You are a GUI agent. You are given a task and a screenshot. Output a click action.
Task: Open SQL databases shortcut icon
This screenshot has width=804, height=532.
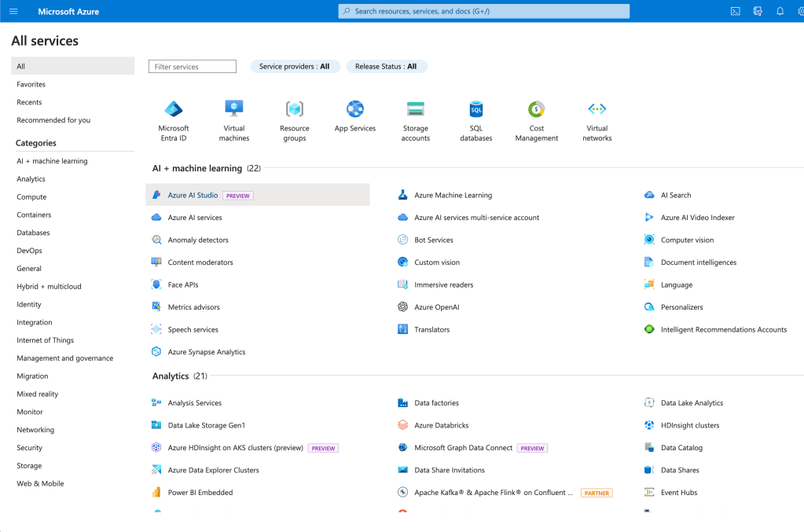tap(475, 108)
